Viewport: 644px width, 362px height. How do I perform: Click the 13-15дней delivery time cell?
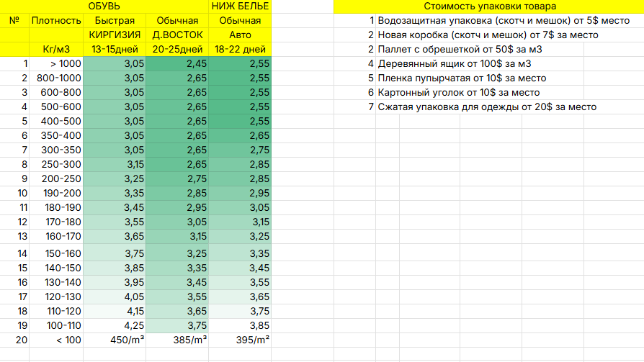click(115, 49)
